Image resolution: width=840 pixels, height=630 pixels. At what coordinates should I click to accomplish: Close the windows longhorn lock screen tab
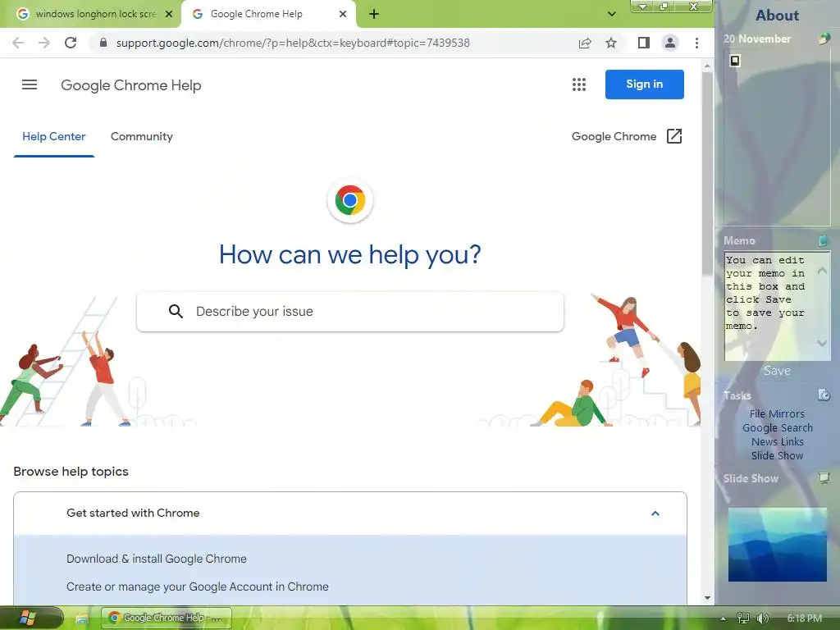point(169,14)
